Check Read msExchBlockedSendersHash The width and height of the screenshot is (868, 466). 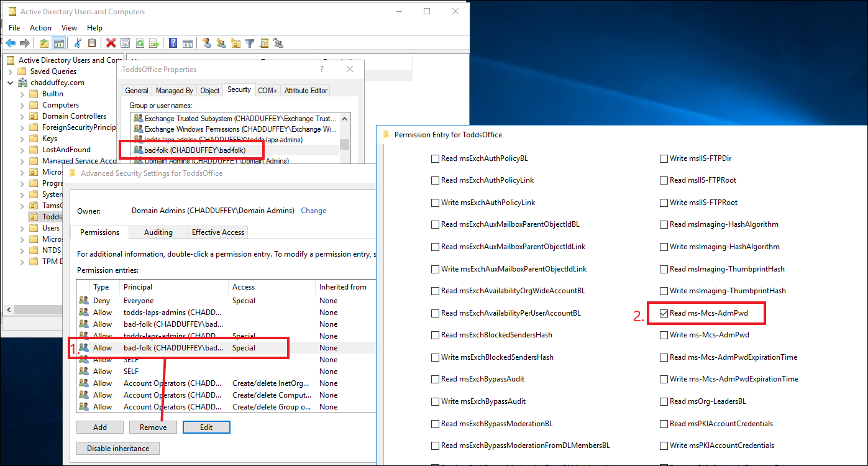click(x=435, y=335)
